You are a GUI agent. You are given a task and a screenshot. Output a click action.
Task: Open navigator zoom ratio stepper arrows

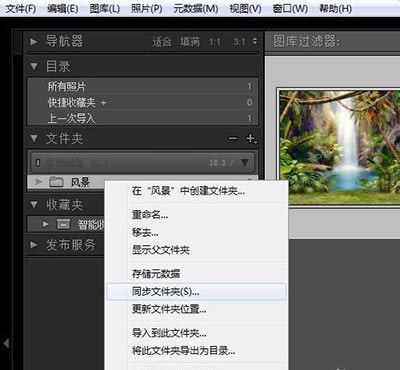pyautogui.click(x=255, y=41)
